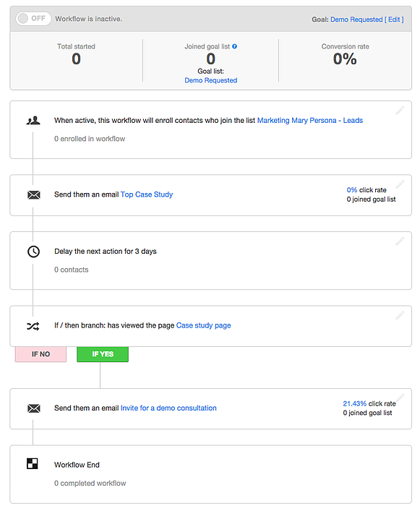Image resolution: width=420 pixels, height=511 pixels.
Task: Click the clock delay icon
Action: point(33,252)
